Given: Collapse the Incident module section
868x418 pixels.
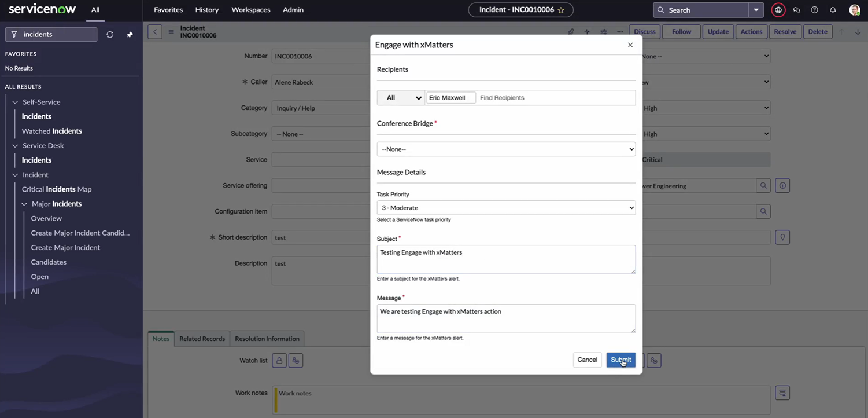Looking at the screenshot, I should click(15, 175).
